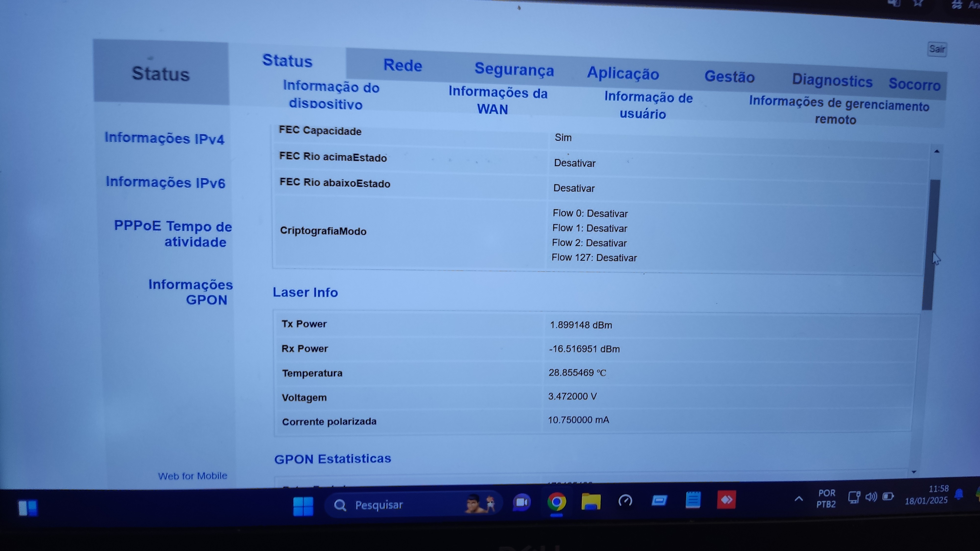This screenshot has height=551, width=980.
Task: Click the scrollbar up arrow
Action: coord(937,151)
